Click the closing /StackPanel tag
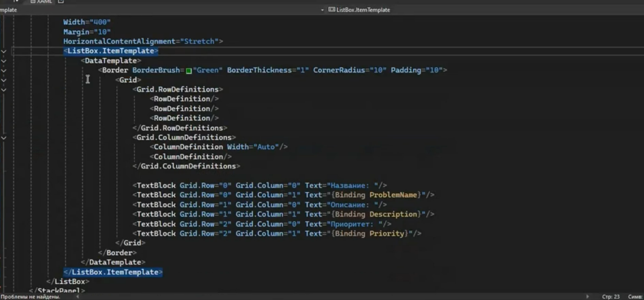Image resolution: width=644 pixels, height=300 pixels. 57,291
